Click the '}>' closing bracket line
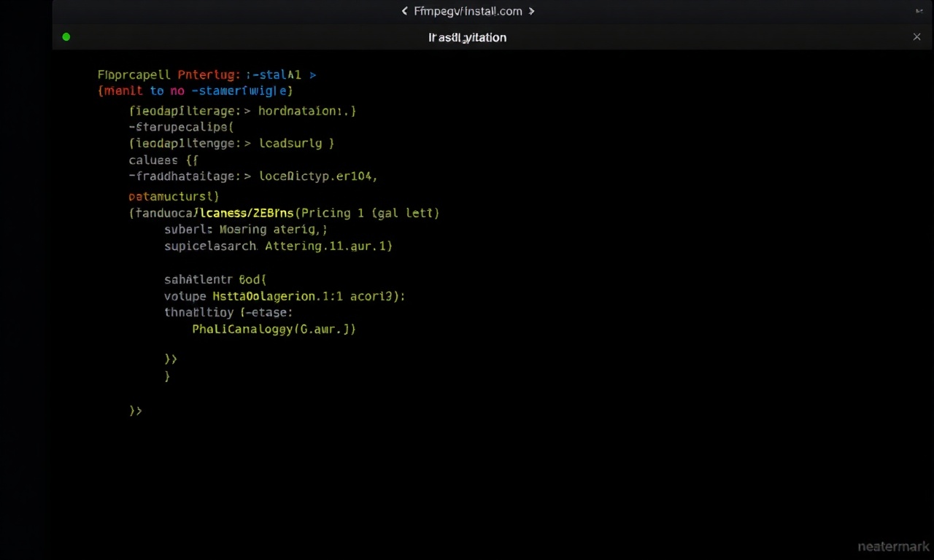The width and height of the screenshot is (934, 560). click(171, 359)
